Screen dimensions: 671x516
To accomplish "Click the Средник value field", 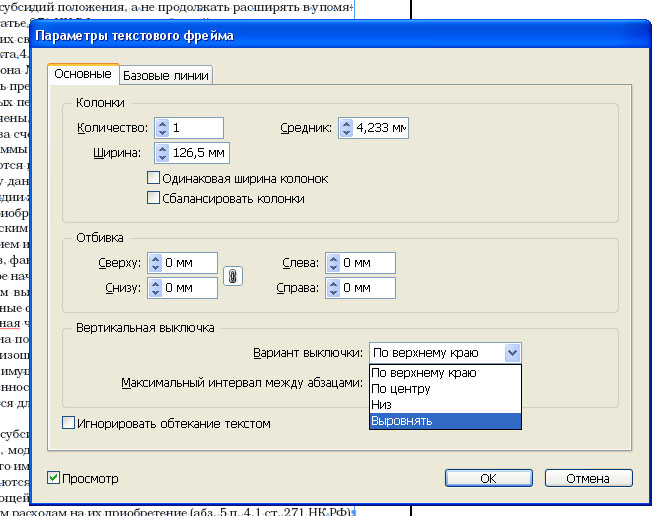I will pos(381,128).
